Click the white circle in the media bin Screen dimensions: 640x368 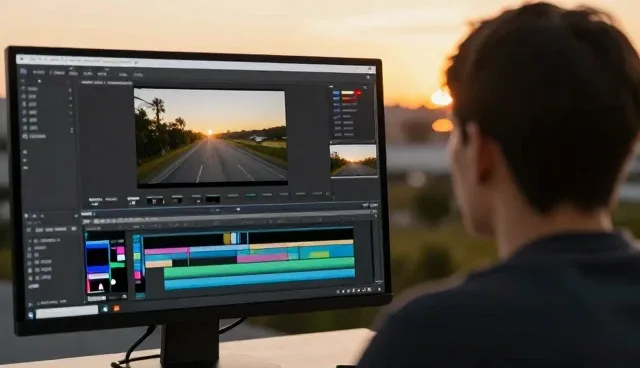(x=113, y=282)
